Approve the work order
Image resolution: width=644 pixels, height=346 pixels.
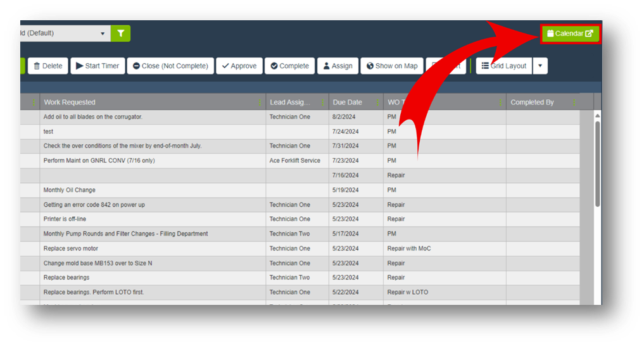pyautogui.click(x=239, y=66)
